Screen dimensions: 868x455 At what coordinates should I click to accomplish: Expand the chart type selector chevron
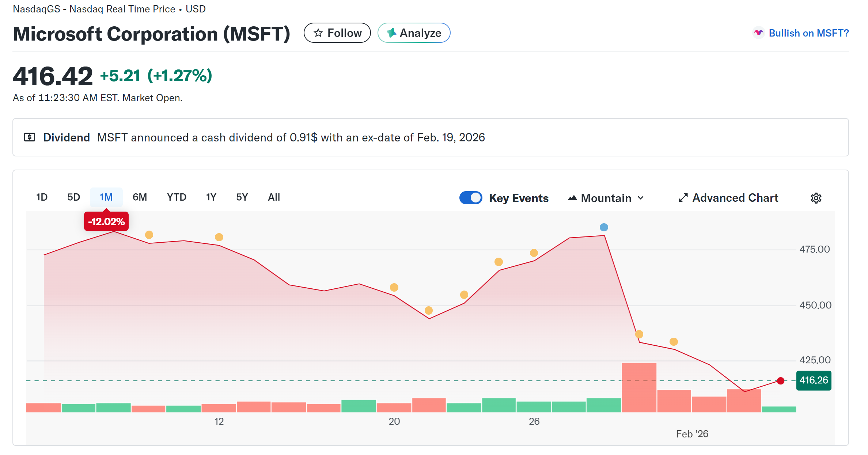tap(641, 198)
